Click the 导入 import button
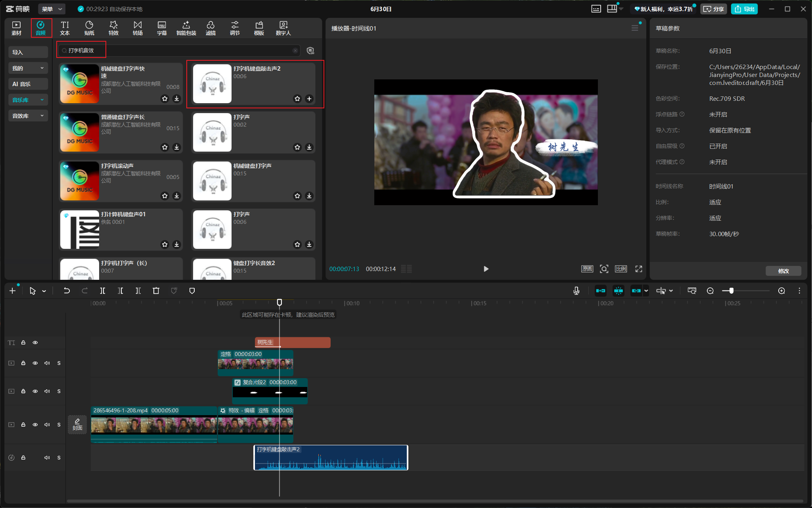 (x=28, y=52)
